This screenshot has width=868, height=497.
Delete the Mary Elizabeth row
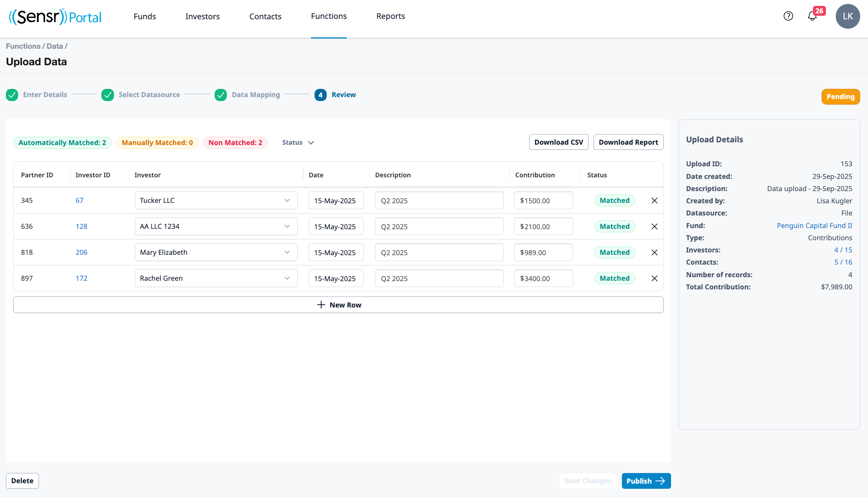pos(655,252)
